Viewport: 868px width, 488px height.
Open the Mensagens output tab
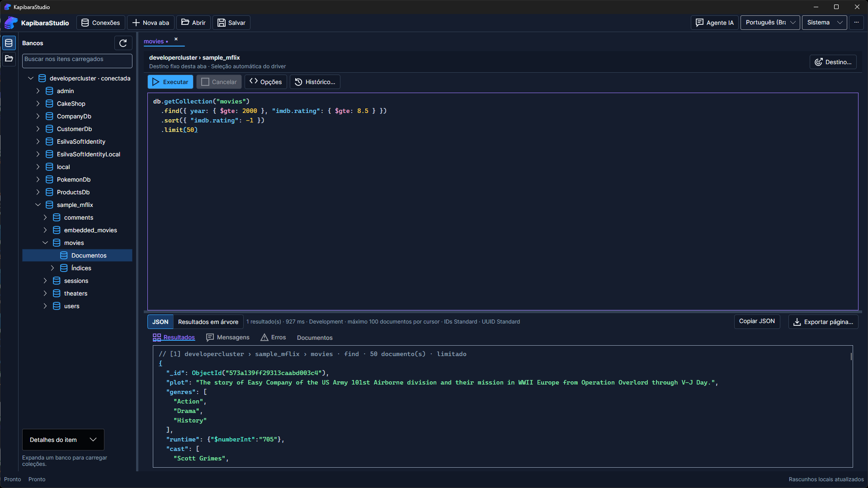(x=228, y=338)
